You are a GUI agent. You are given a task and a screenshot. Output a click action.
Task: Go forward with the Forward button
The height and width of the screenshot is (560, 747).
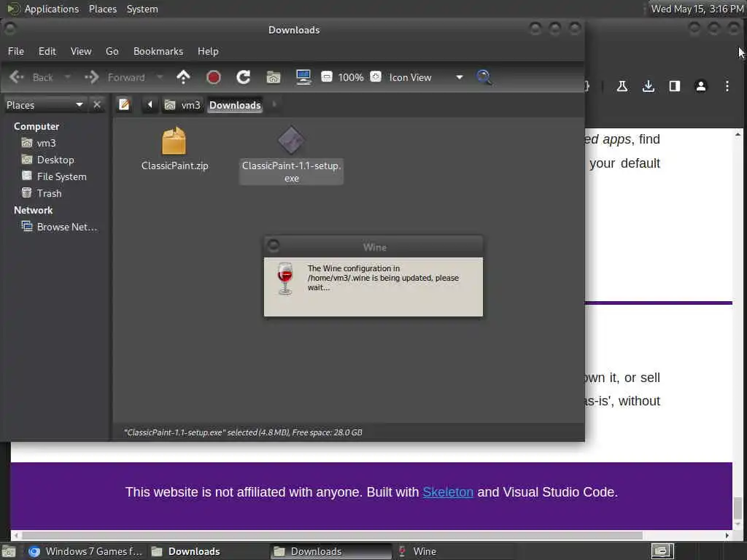click(x=115, y=77)
